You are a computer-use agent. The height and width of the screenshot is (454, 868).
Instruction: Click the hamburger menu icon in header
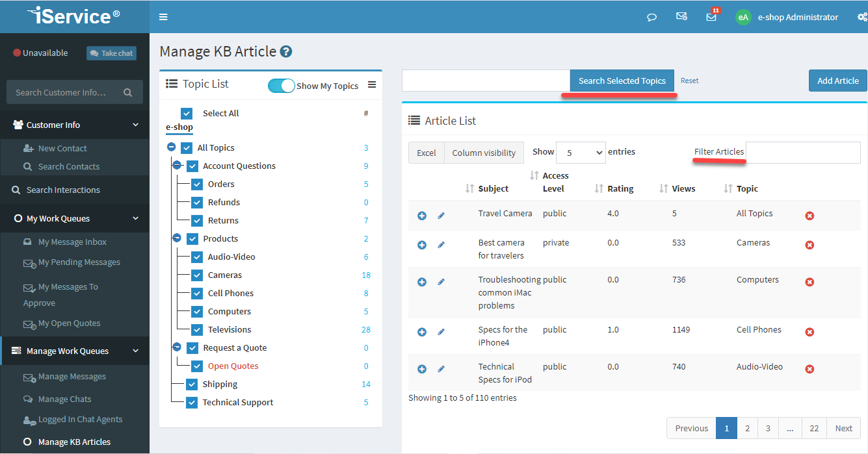coord(163,17)
